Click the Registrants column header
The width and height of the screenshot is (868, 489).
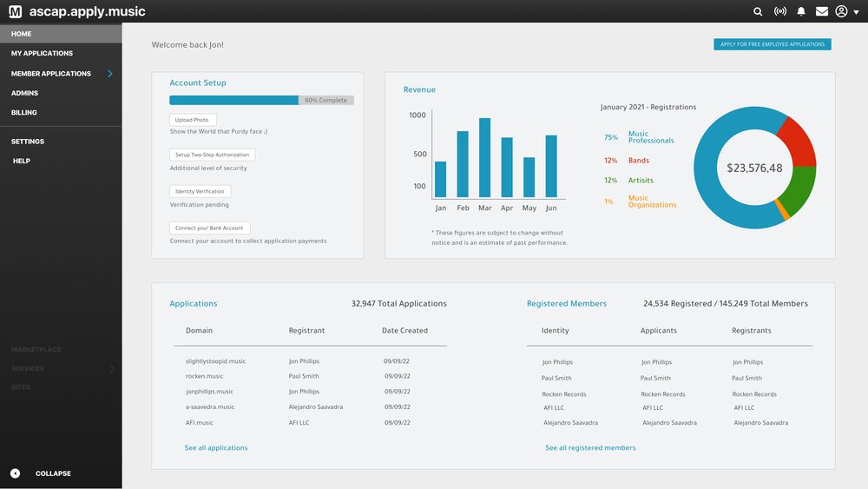pos(751,331)
